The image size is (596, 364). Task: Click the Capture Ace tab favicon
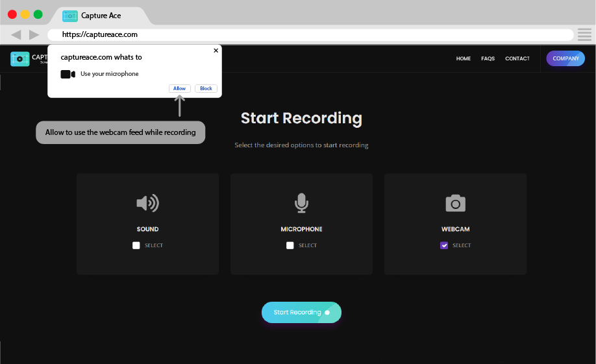[70, 16]
